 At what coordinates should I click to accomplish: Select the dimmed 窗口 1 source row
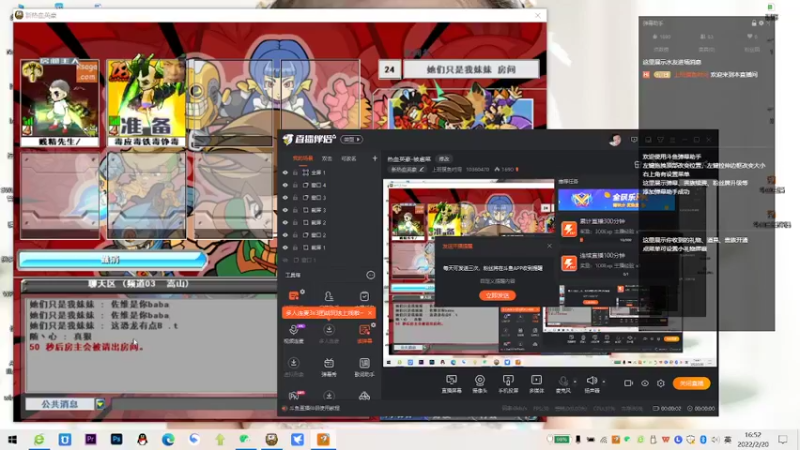point(330,260)
